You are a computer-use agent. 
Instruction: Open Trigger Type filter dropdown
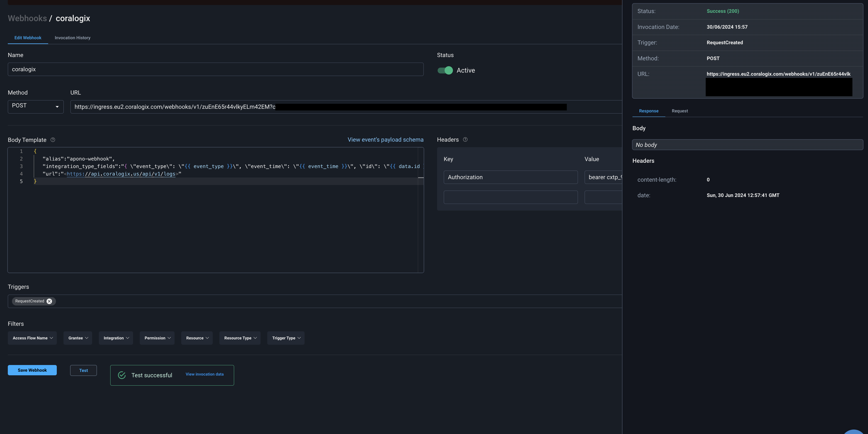tap(286, 338)
